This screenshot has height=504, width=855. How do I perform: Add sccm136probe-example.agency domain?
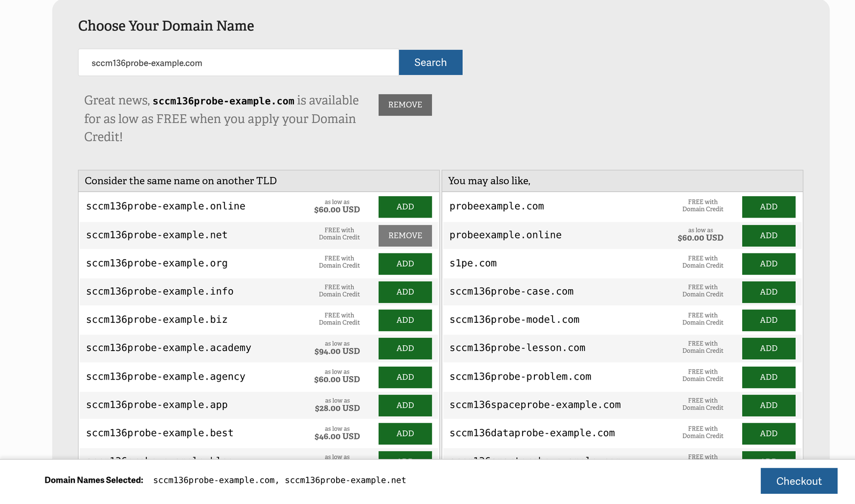[405, 377]
